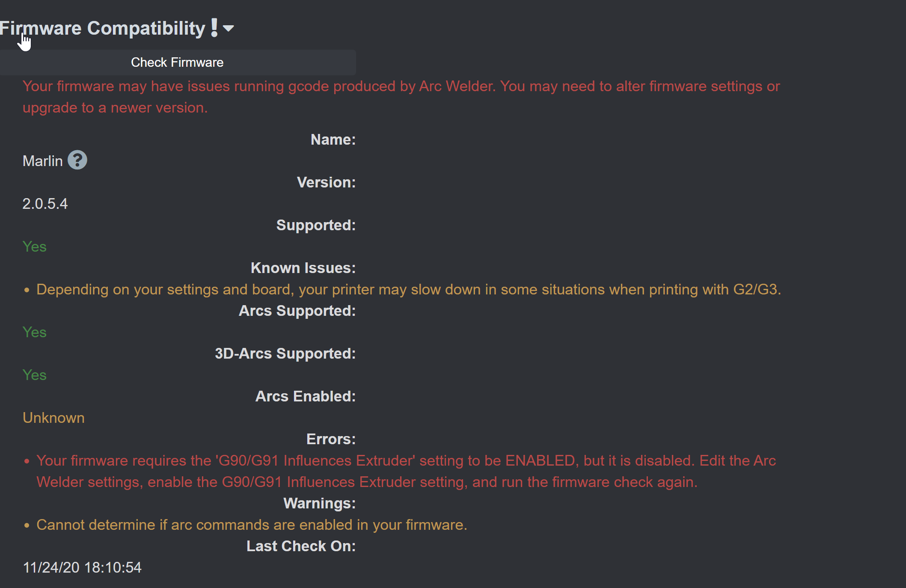This screenshot has width=906, height=588.
Task: Select the Firmware Compatibility header
Action: click(x=103, y=27)
